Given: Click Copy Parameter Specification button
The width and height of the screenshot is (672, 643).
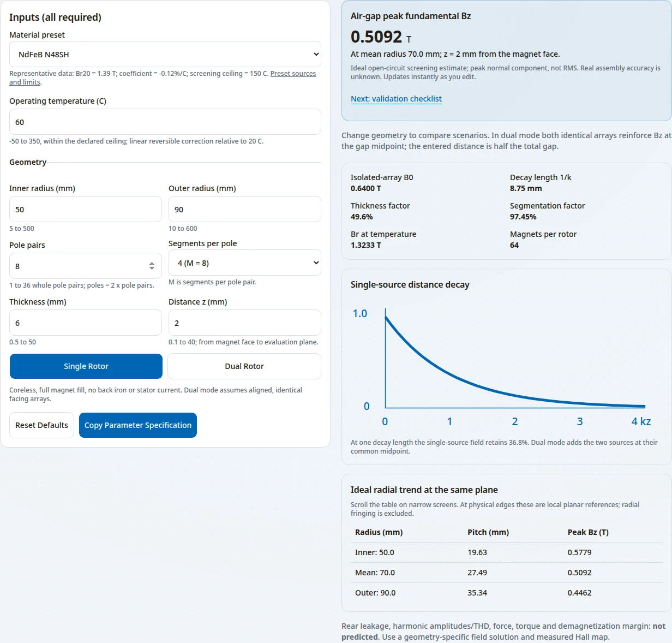Looking at the screenshot, I should point(138,425).
